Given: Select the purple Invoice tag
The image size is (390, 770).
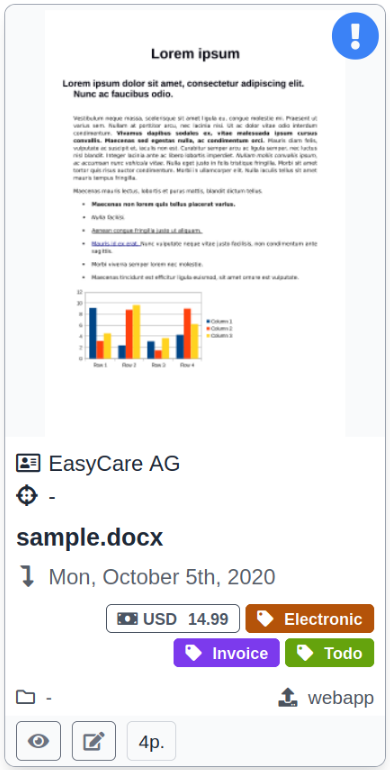Looking at the screenshot, I should (226, 653).
